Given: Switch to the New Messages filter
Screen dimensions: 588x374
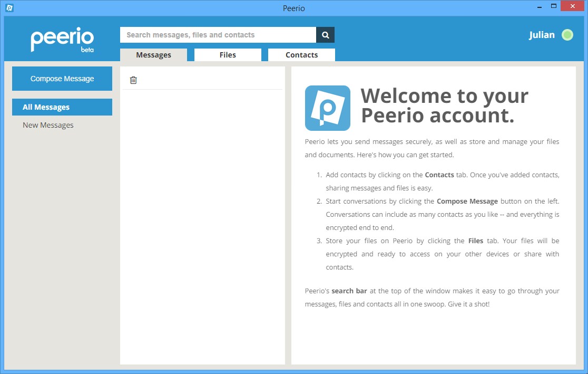Looking at the screenshot, I should [x=47, y=124].
